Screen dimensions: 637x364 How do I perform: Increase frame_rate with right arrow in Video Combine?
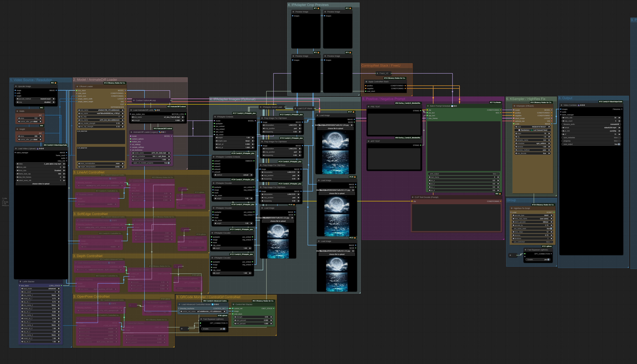(619, 118)
